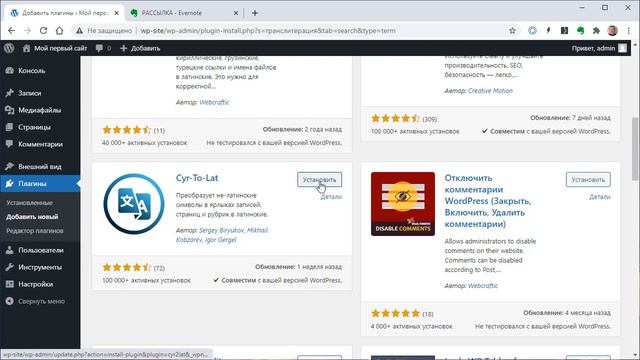640x360 pixels.
Task: Open the Cyr-To-Lat plugin title
Action: pos(197,178)
